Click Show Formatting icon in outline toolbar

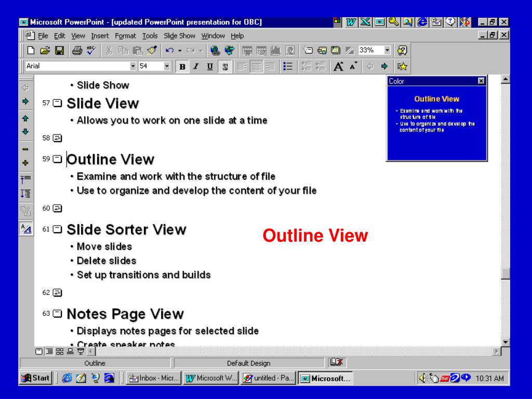(26, 229)
